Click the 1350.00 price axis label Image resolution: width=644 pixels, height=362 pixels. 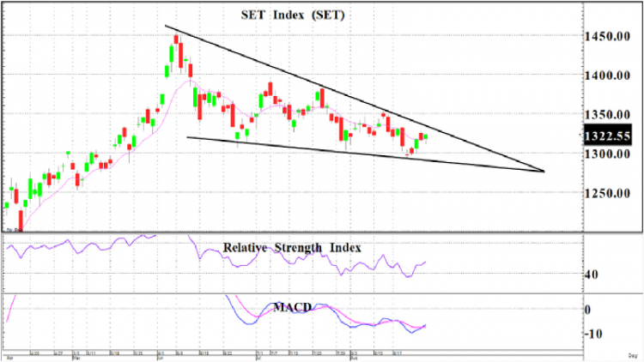pyautogui.click(x=607, y=115)
